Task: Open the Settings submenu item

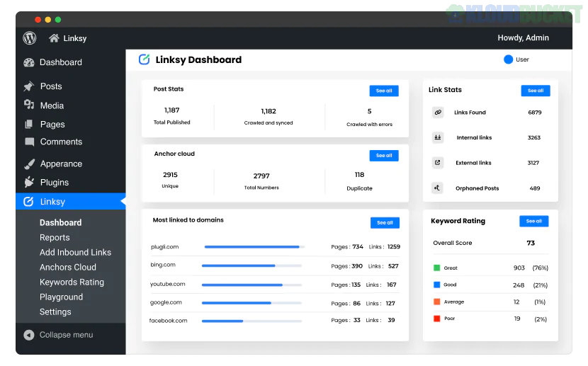Action: pyautogui.click(x=55, y=311)
